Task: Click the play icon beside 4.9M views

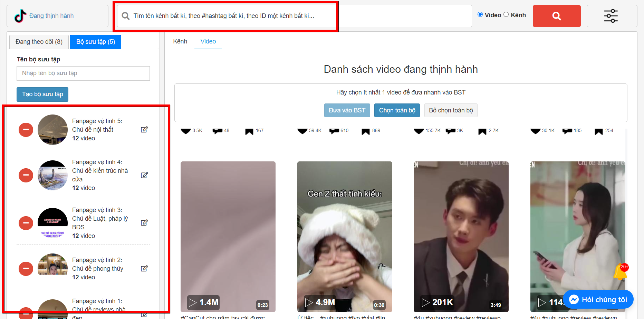Action: coord(309,302)
